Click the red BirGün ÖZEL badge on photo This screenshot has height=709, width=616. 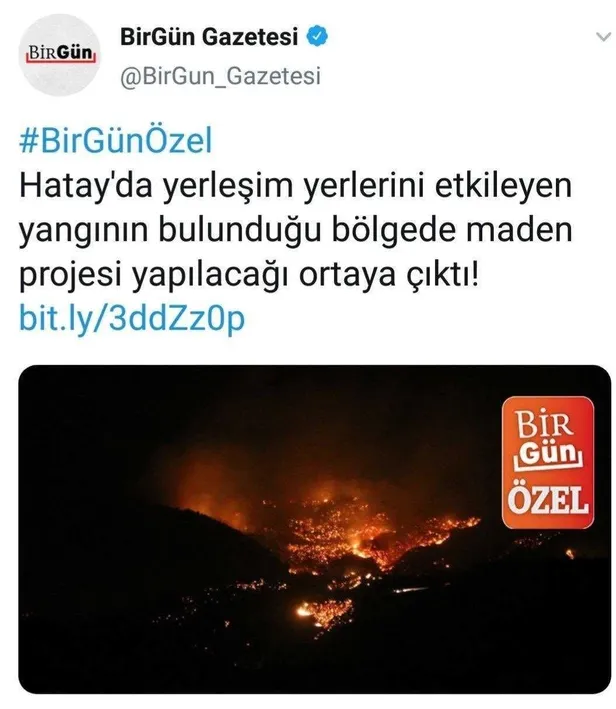coord(548,463)
